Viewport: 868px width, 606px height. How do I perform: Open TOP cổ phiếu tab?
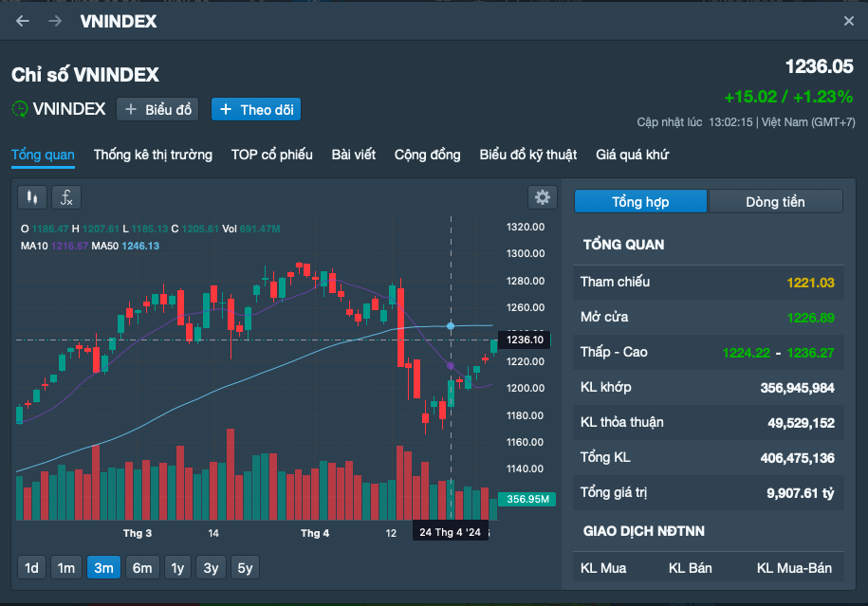coord(272,155)
